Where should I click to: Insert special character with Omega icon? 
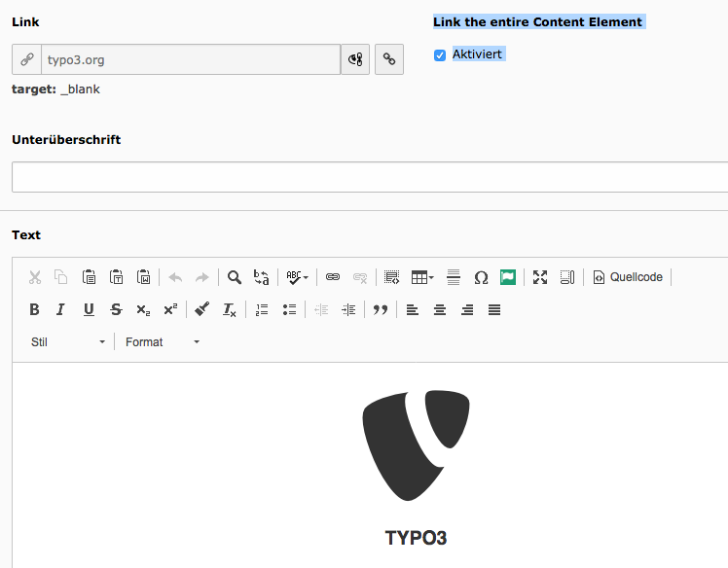click(x=481, y=277)
